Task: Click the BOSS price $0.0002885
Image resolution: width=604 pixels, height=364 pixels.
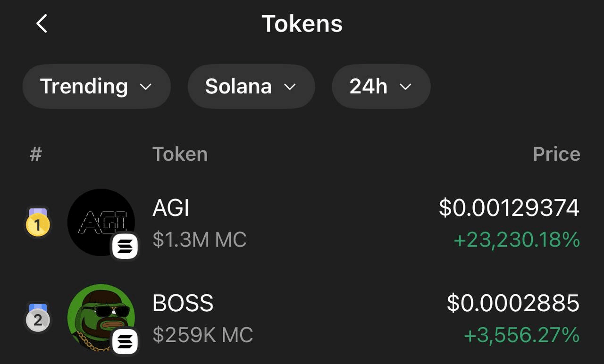Action: click(513, 303)
